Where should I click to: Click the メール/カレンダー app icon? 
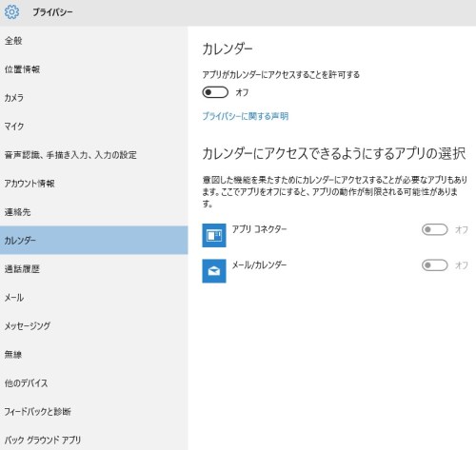214,271
